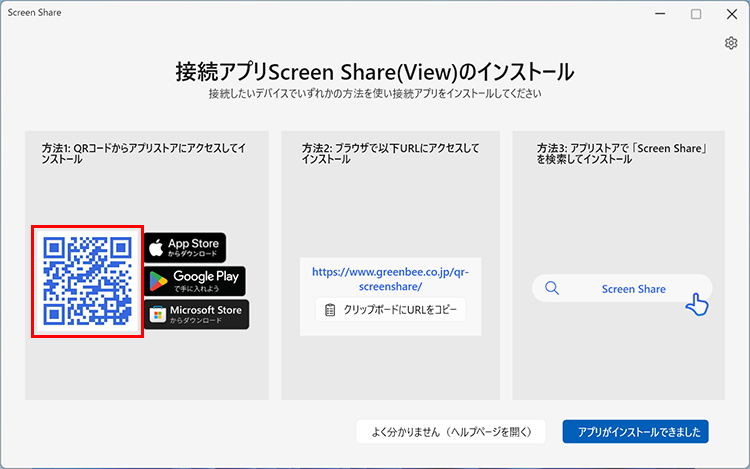Screen dimensions: 750x469
Task: Open the Google Play download badge
Action: click(195, 280)
